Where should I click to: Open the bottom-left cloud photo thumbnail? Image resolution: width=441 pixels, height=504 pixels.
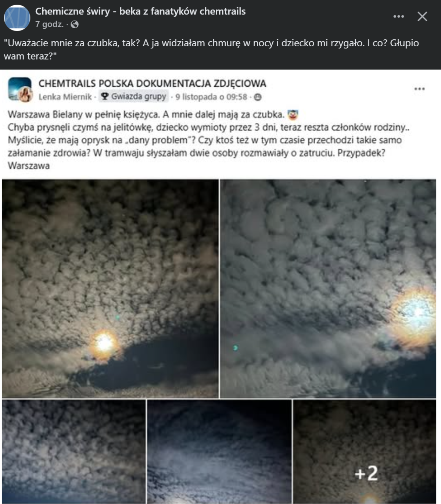[x=73, y=451]
